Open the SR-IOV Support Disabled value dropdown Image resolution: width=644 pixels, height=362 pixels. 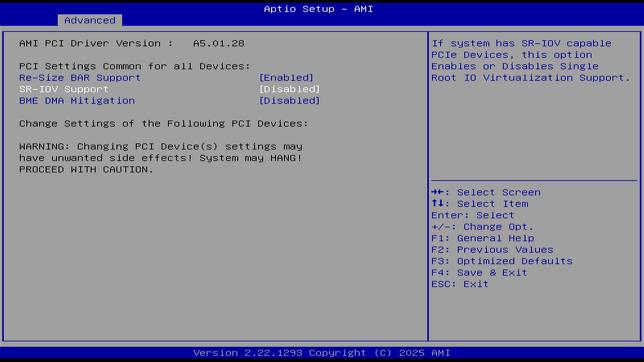pyautogui.click(x=289, y=89)
